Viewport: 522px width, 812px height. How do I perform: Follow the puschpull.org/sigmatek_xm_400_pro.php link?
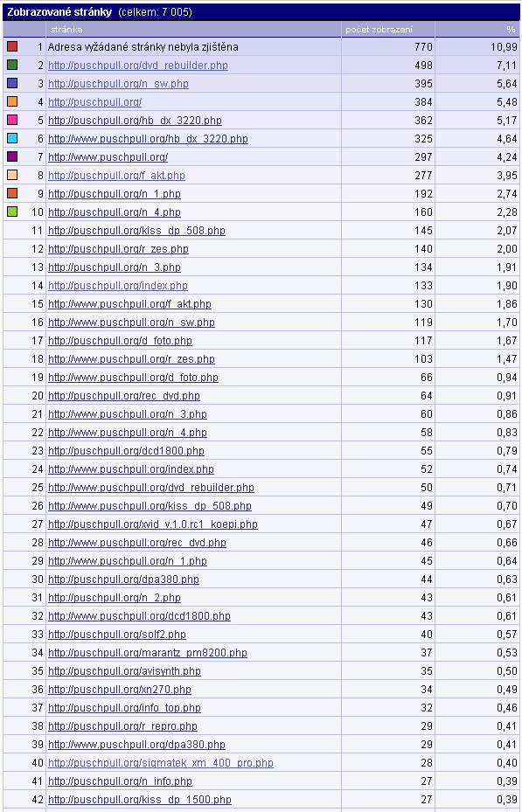pos(161,763)
